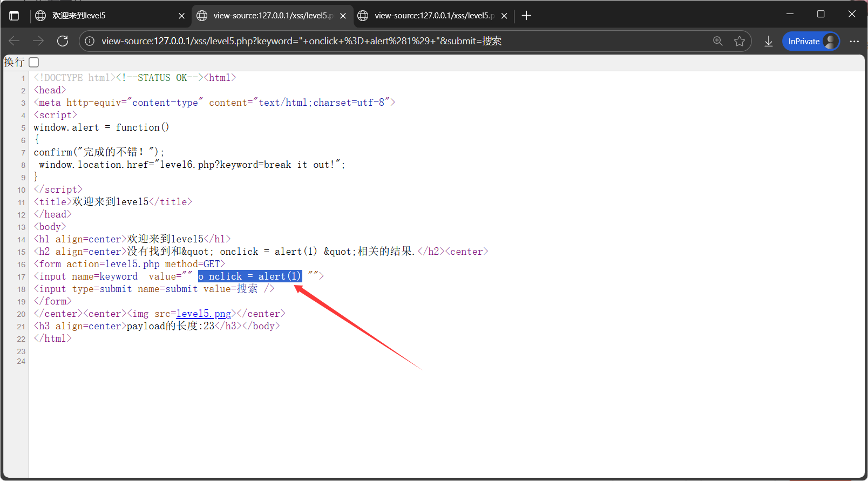The width and height of the screenshot is (868, 481).
Task: Go forward to the next page
Action: point(38,41)
